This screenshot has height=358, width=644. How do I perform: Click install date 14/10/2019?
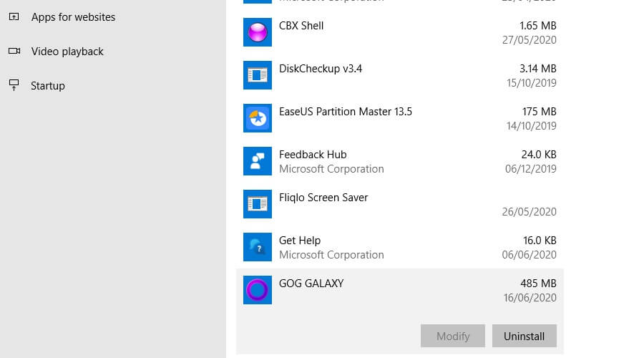pyautogui.click(x=531, y=126)
